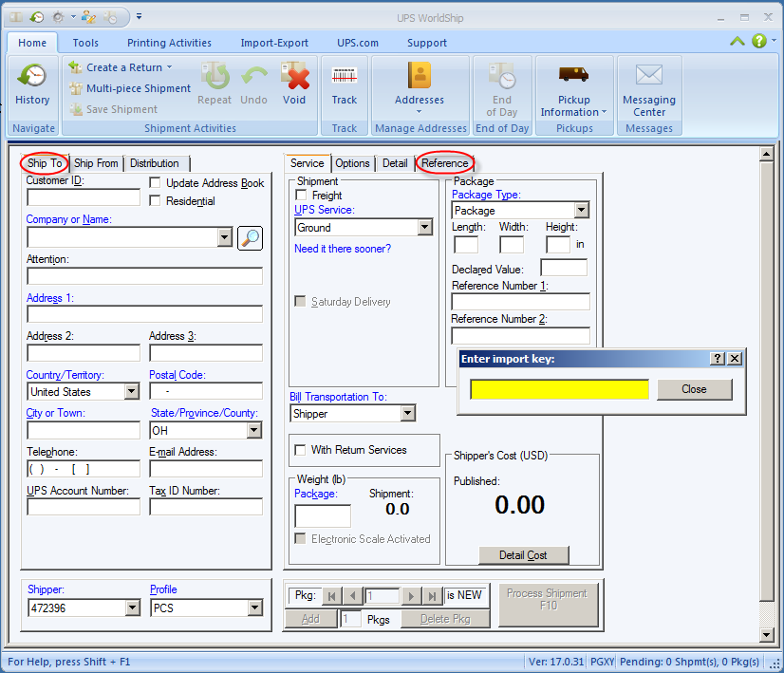
Task: Open the UPS.com ribbon tab
Action: coord(358,43)
